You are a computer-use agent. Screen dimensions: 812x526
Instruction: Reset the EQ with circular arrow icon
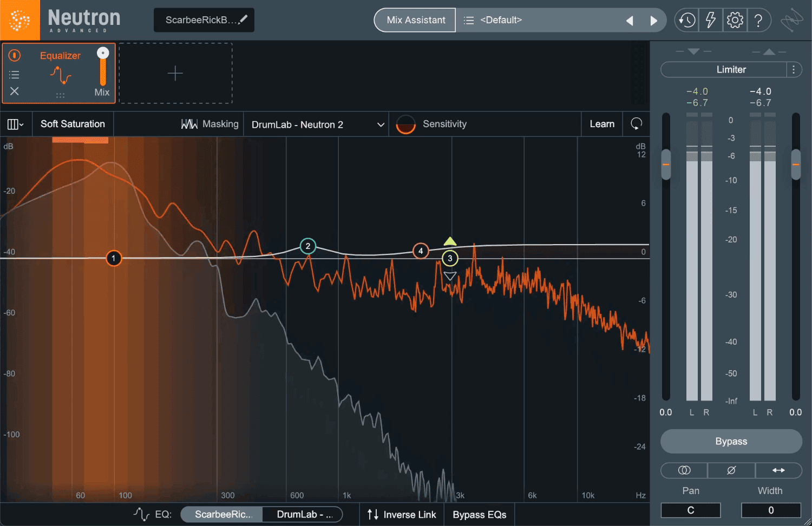636,124
